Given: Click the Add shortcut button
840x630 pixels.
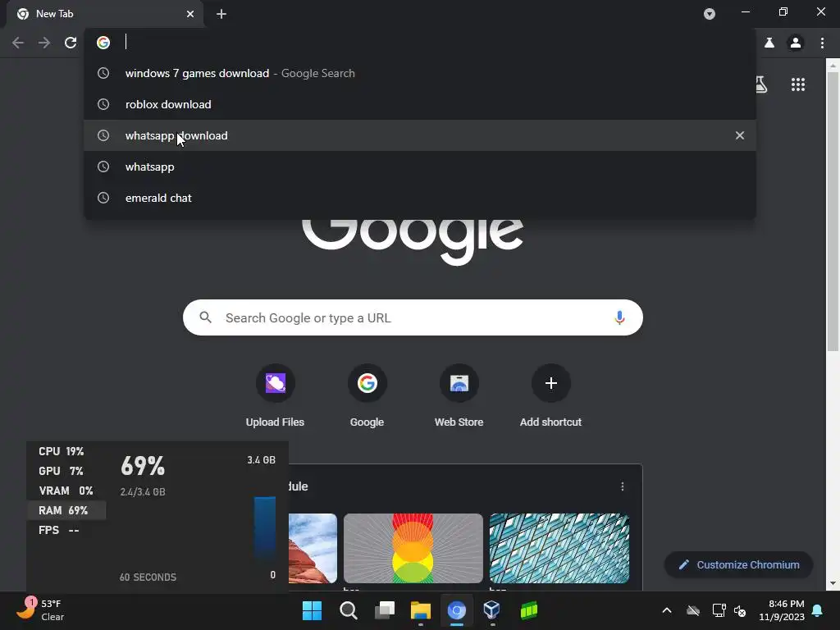Looking at the screenshot, I should click(x=550, y=396).
